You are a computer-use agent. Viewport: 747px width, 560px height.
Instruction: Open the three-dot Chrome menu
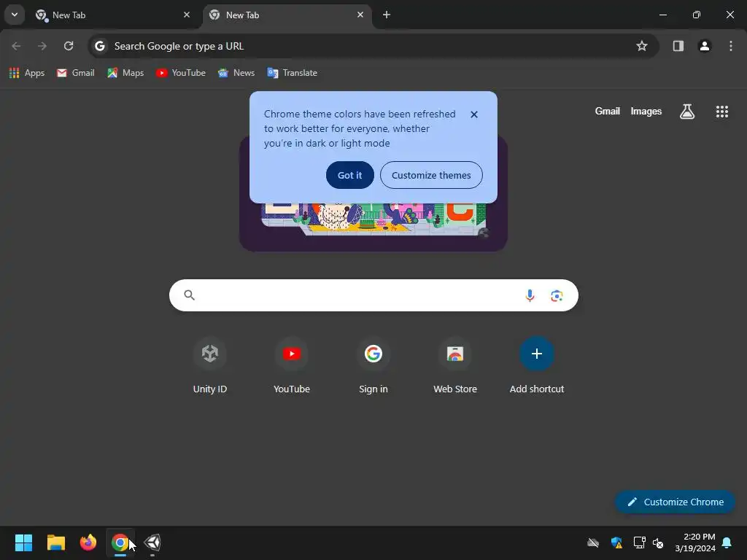730,46
